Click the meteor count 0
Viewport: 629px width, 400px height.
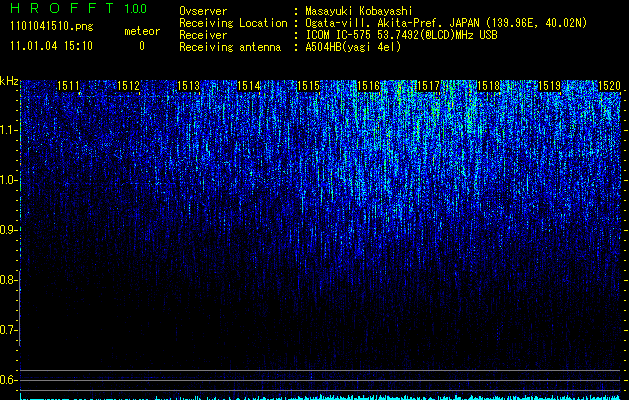point(142,46)
